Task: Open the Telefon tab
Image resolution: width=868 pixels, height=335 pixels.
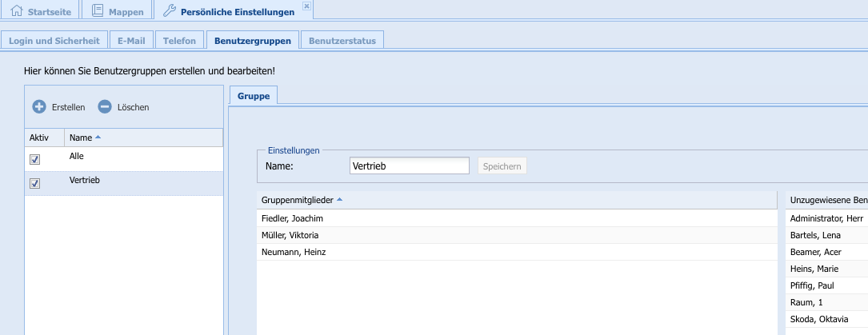Action: tap(179, 40)
